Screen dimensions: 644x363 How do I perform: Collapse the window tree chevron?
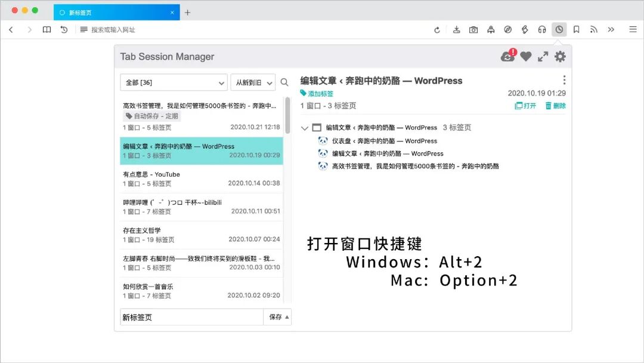tap(304, 128)
